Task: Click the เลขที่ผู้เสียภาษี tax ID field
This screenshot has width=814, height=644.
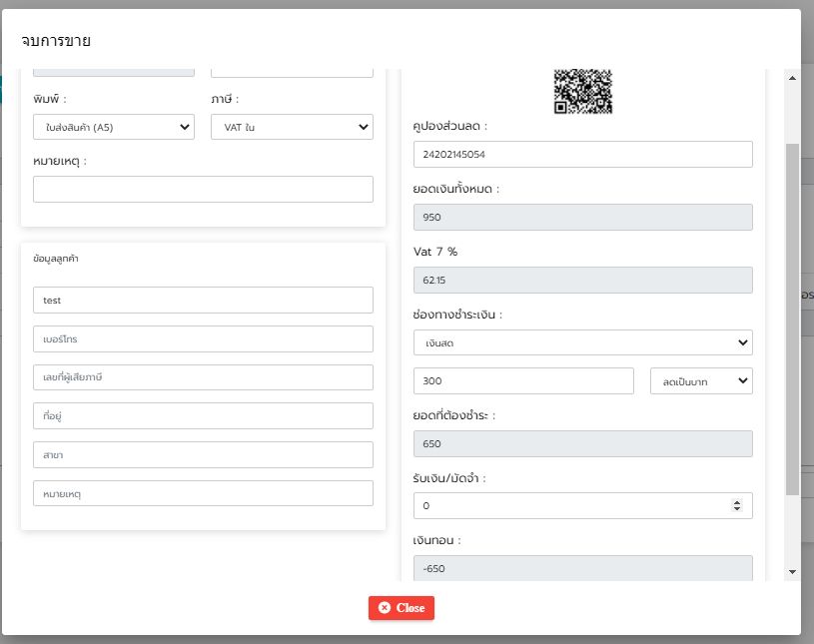Action: pyautogui.click(x=203, y=377)
